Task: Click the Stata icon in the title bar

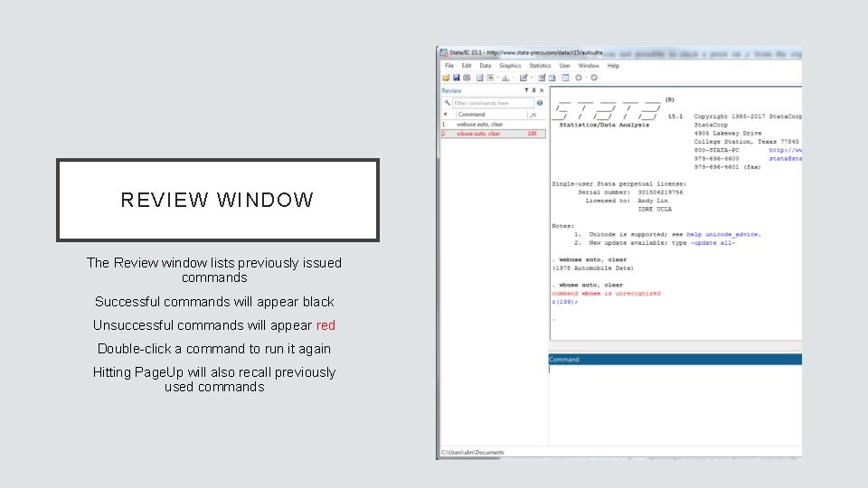Action: tap(443, 52)
